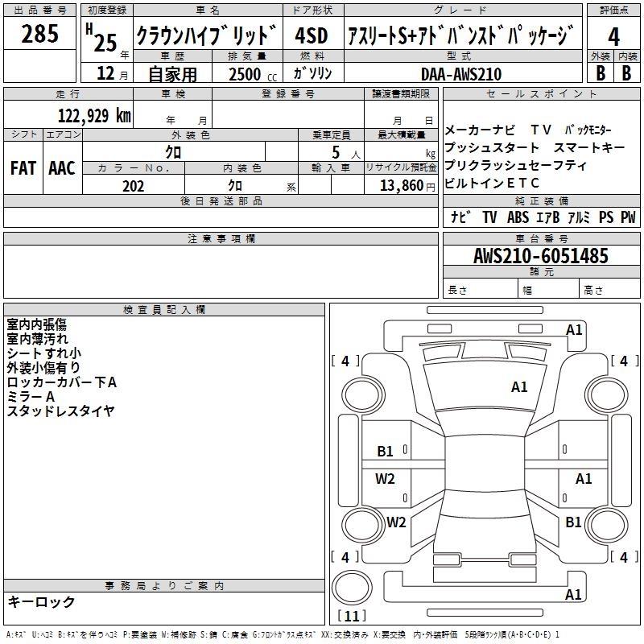Click the exterior color クロ value
Viewport: 644px width, 644px height.
(173, 152)
